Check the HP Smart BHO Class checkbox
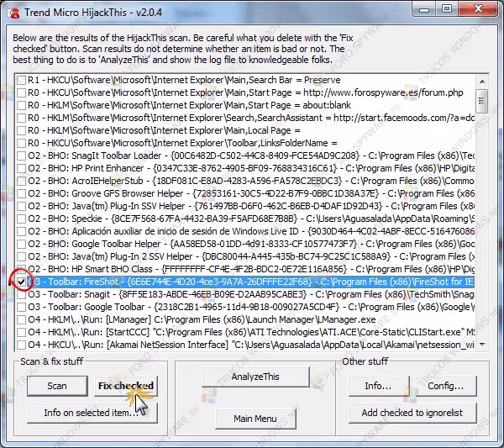Viewport: 504px width, 448px height. tap(21, 269)
